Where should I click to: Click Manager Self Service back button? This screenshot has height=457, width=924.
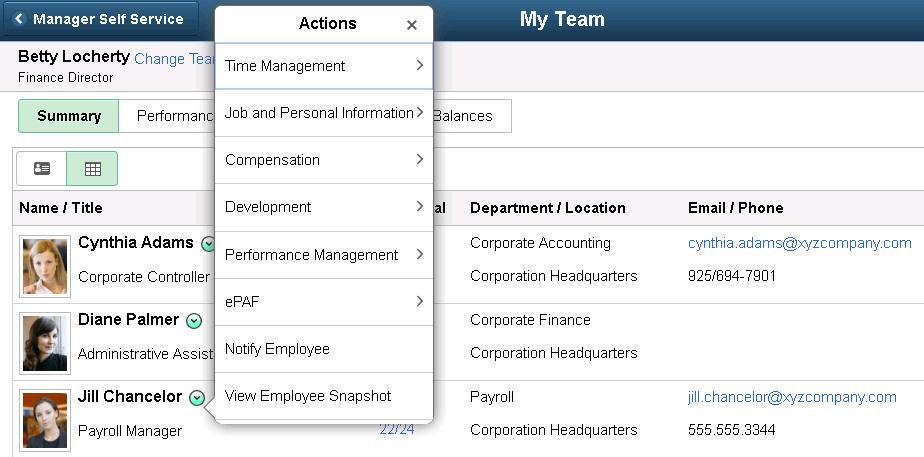pyautogui.click(x=98, y=19)
